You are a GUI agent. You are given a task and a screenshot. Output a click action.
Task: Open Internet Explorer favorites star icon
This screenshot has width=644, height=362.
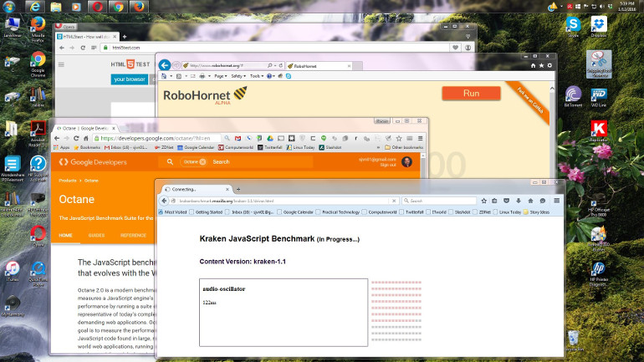(x=541, y=65)
